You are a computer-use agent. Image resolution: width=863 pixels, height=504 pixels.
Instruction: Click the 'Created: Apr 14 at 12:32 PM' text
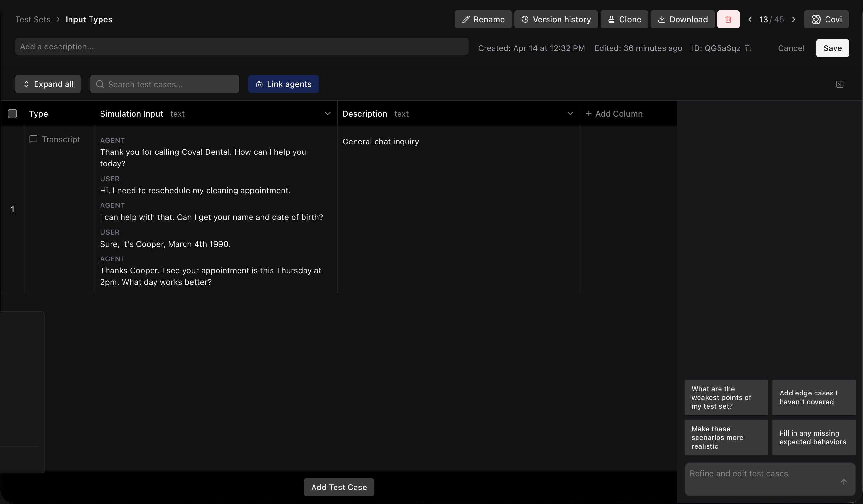pyautogui.click(x=531, y=48)
